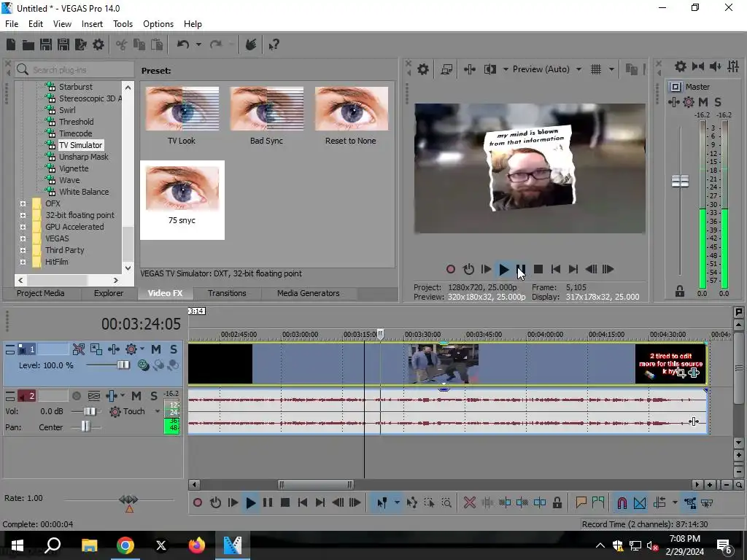Click the Event Pan/Crop icon on last clip
The height and width of the screenshot is (560, 747).
[x=681, y=373]
